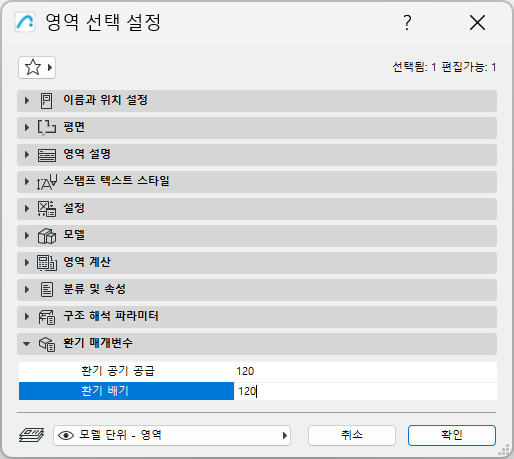This screenshot has width=514, height=459.
Task: Click the layers icon at bottom left
Action: (31, 435)
